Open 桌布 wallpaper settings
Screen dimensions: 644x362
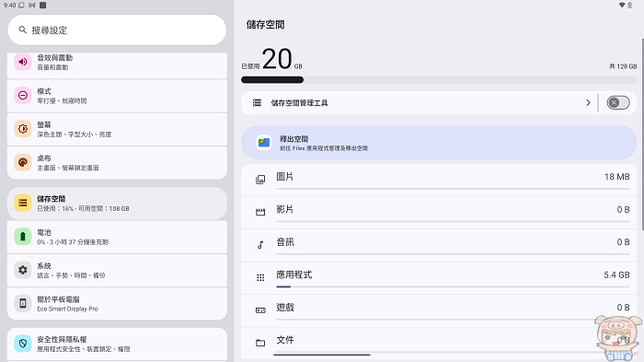[117, 162]
